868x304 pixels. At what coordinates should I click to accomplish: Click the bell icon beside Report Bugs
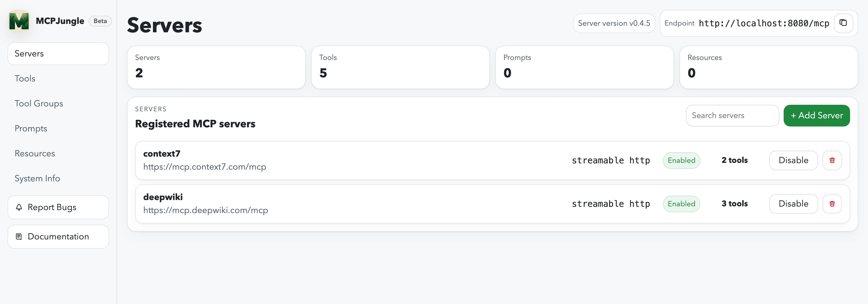(x=19, y=207)
